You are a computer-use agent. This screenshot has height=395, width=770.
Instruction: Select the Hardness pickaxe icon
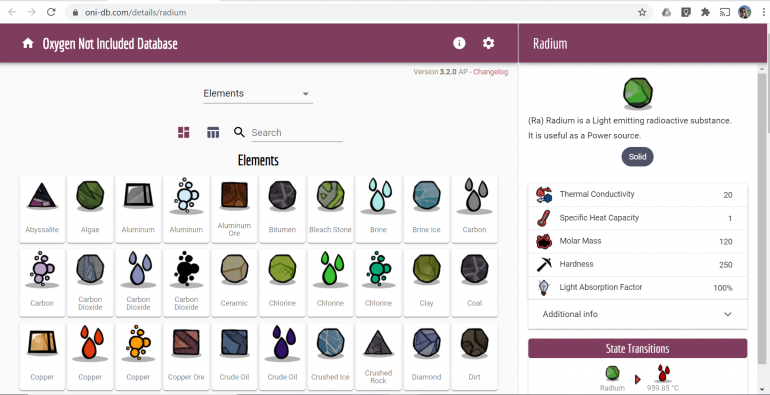[544, 264]
